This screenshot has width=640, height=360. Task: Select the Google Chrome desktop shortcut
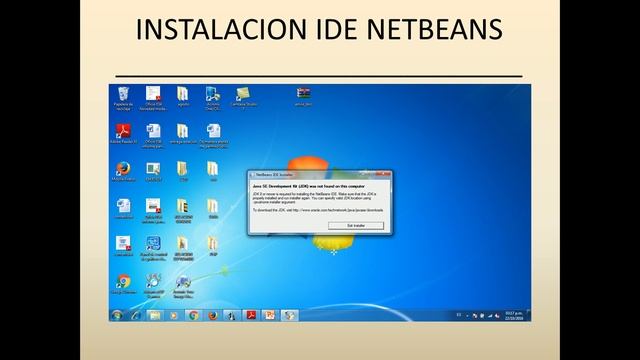[x=123, y=284]
